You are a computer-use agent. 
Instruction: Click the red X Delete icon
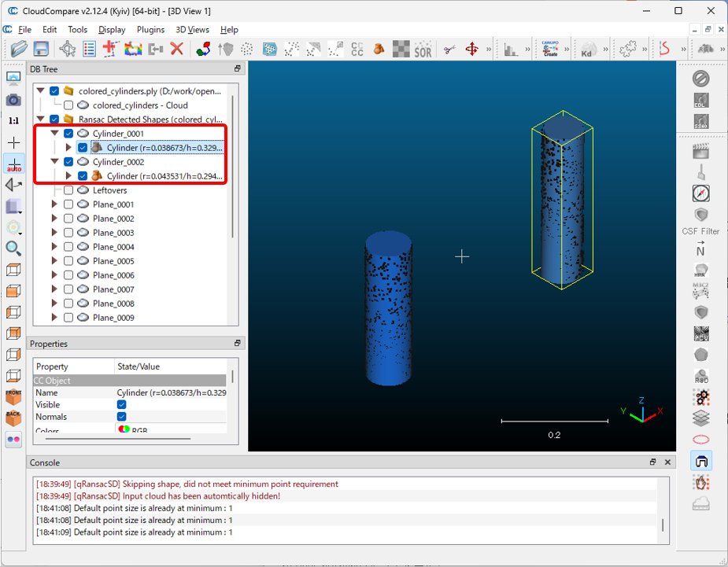coord(177,49)
